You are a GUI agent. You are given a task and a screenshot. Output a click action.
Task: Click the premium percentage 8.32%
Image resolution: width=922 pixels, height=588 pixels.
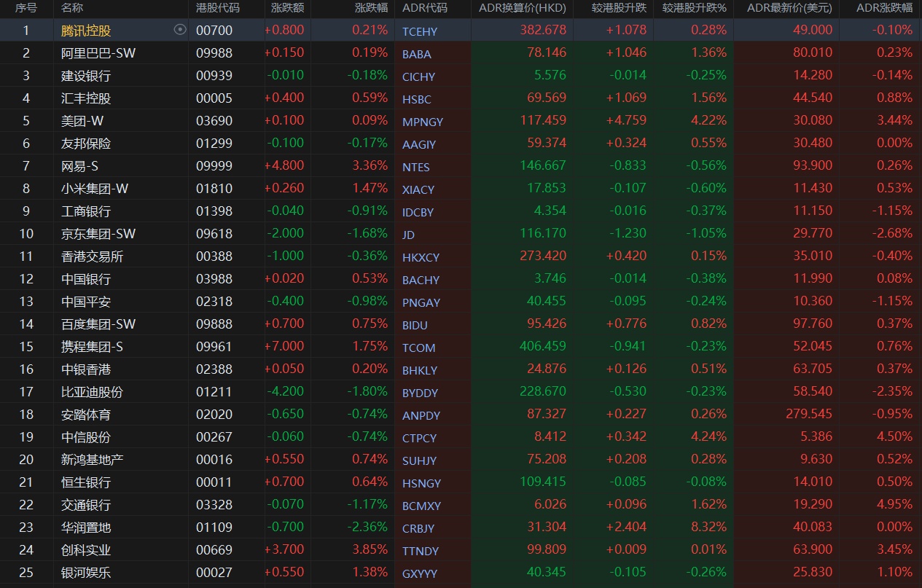coord(708,527)
